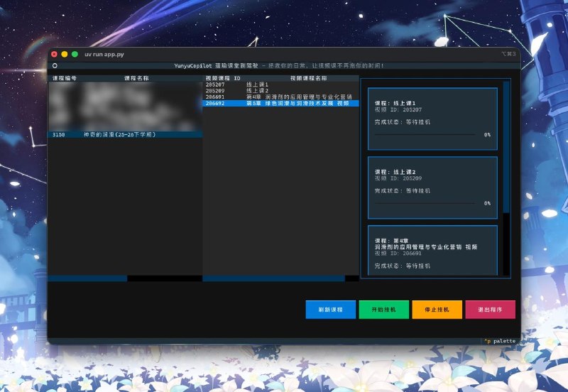The width and height of the screenshot is (568, 392).
Task: Select highlighted video ID cell 286692
Action: [x=215, y=103]
